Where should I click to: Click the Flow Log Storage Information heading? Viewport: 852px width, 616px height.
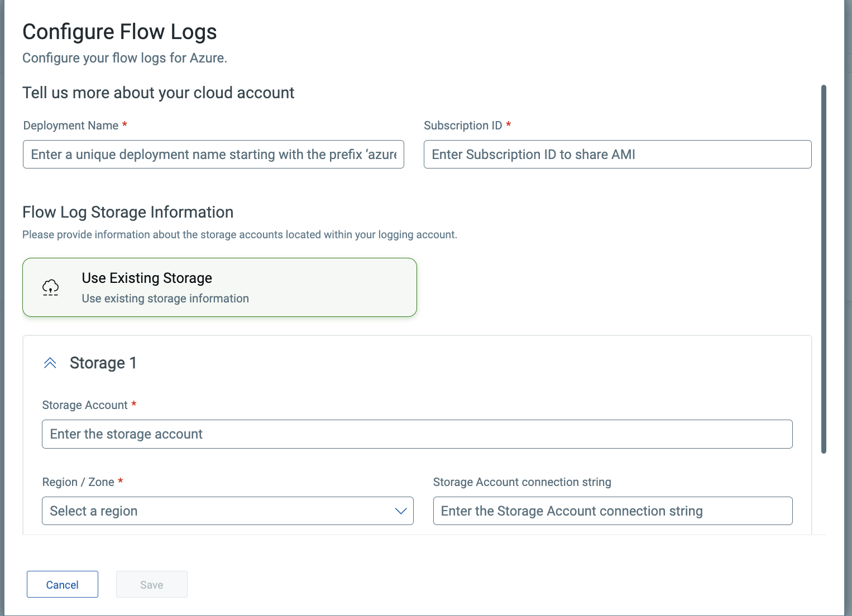[x=127, y=212]
